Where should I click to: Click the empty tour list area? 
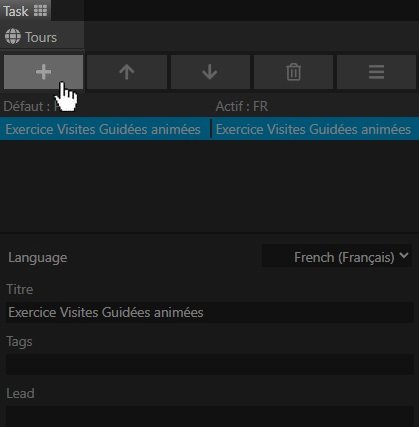tap(209, 185)
